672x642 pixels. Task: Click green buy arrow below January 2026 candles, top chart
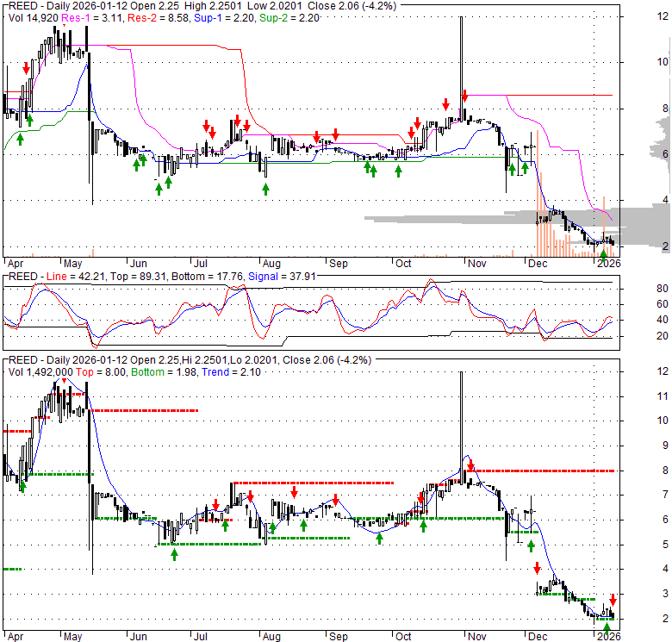point(603,255)
